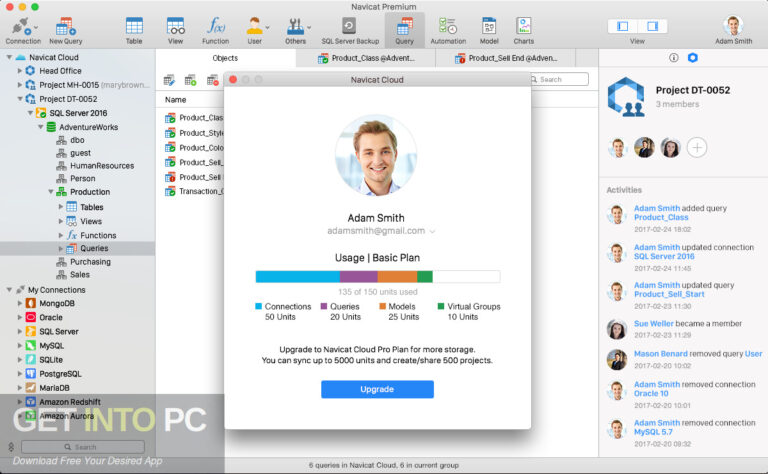Open the Automation toolbar icon

point(448,26)
